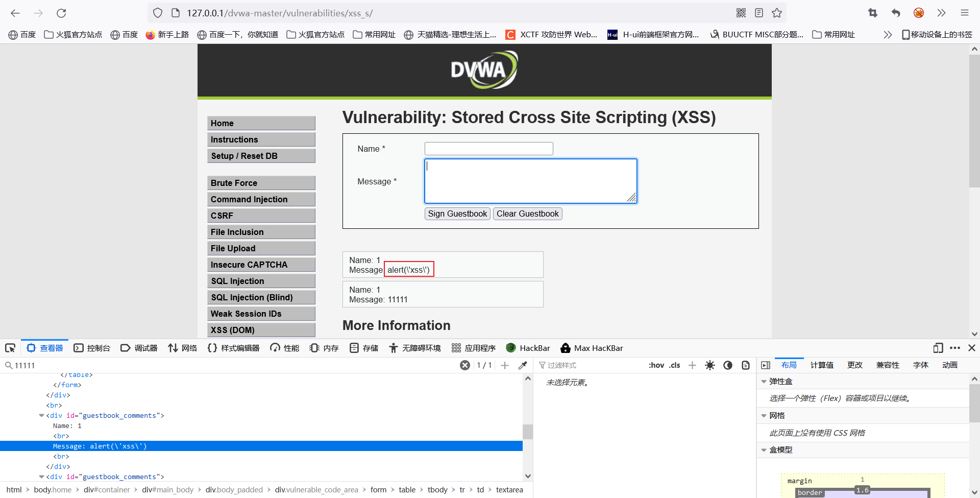The image size is (980, 498).
Task: Reload the DVWA page
Action: [x=61, y=13]
